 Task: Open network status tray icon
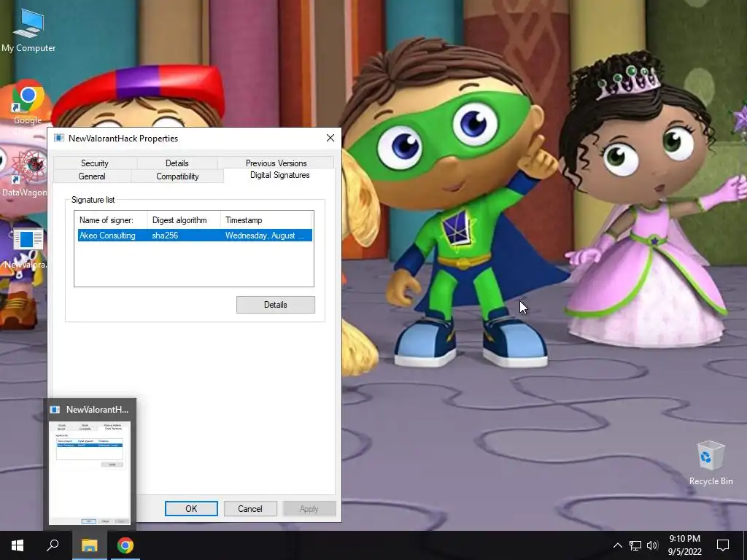[x=635, y=545]
